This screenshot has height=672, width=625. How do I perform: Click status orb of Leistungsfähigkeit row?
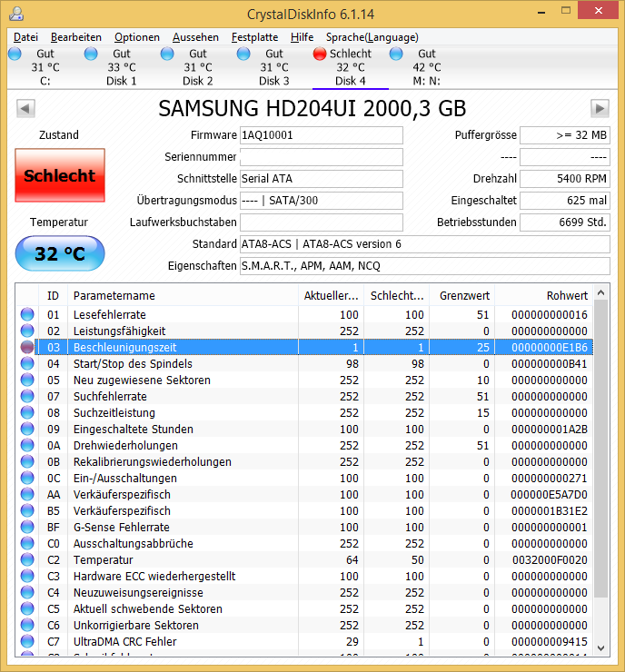[27, 331]
